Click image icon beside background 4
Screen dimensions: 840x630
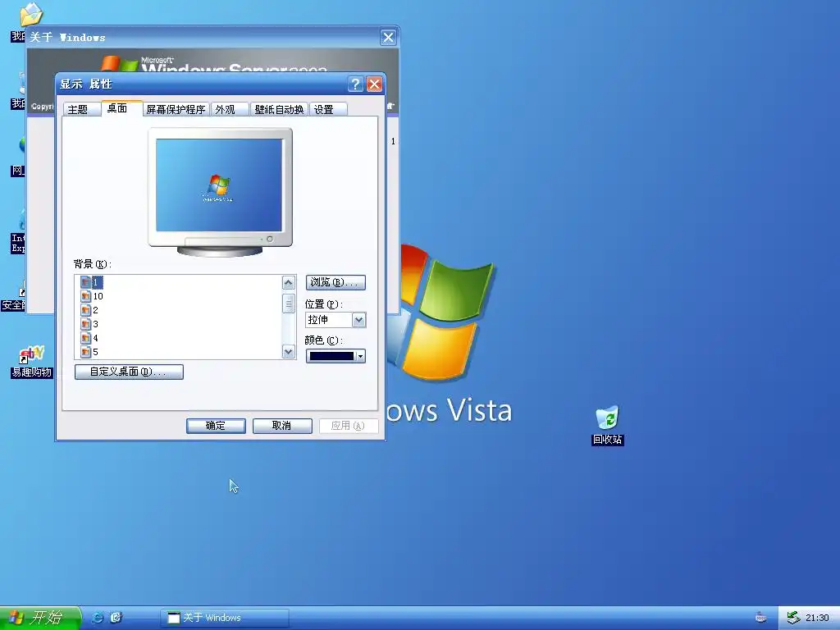click(85, 338)
